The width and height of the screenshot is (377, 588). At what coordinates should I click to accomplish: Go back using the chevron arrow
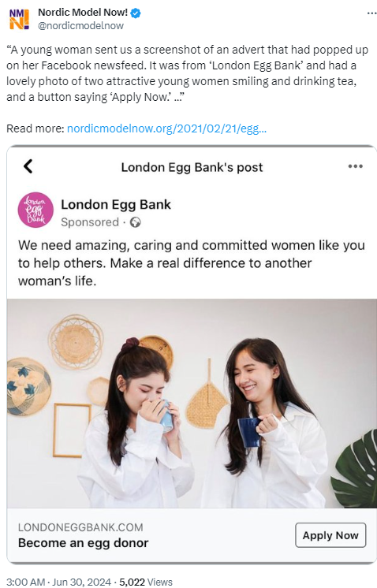click(x=28, y=166)
